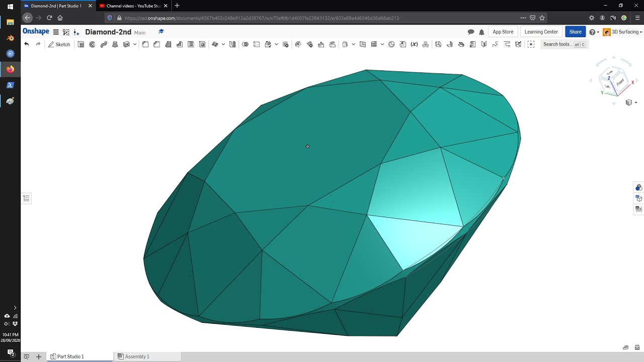Screen dimensions: 644x362
Task: Open the view cube display options dropdown
Action: click(630, 103)
